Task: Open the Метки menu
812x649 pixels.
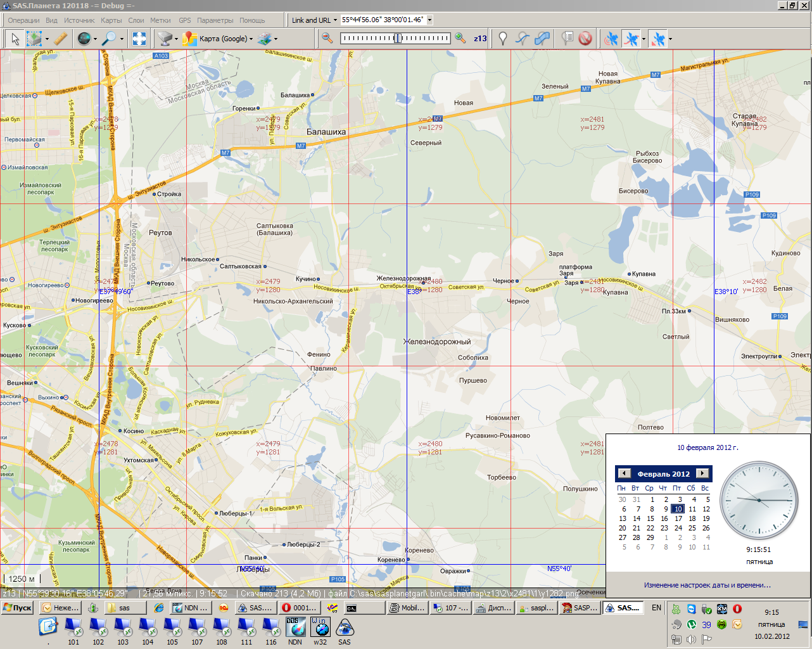Action: coord(160,20)
